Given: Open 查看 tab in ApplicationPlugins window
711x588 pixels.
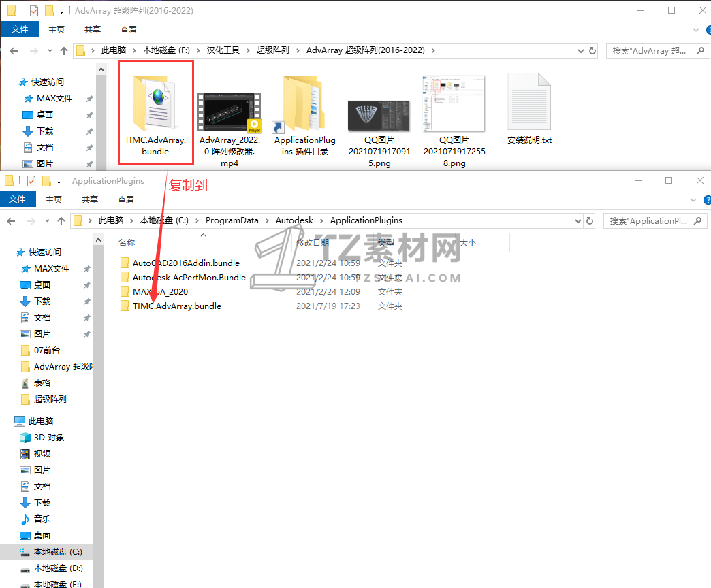Looking at the screenshot, I should 125,199.
